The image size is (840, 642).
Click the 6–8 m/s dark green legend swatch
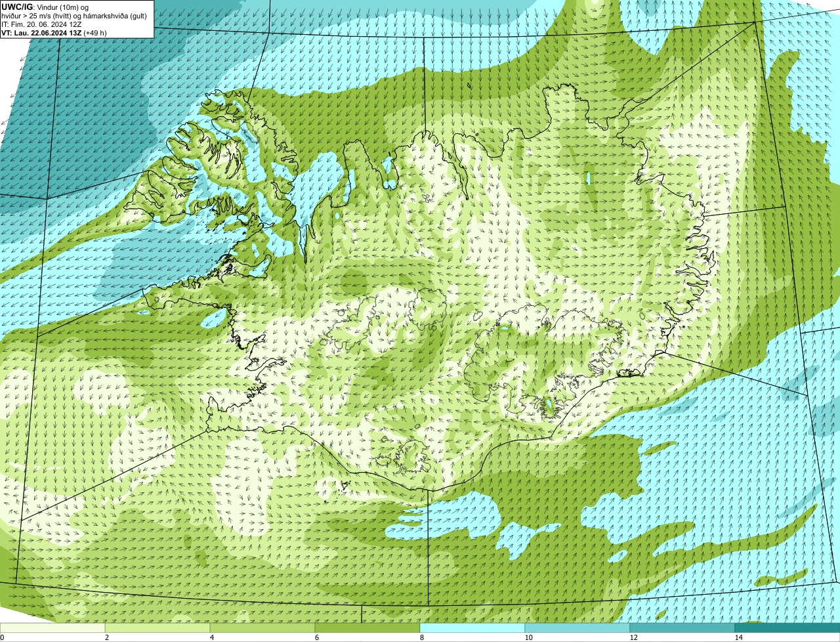pos(367,628)
